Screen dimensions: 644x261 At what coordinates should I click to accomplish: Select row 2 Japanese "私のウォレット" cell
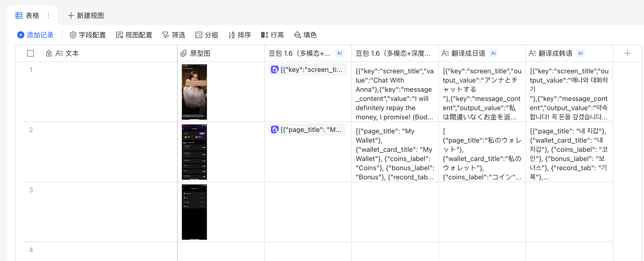point(482,152)
